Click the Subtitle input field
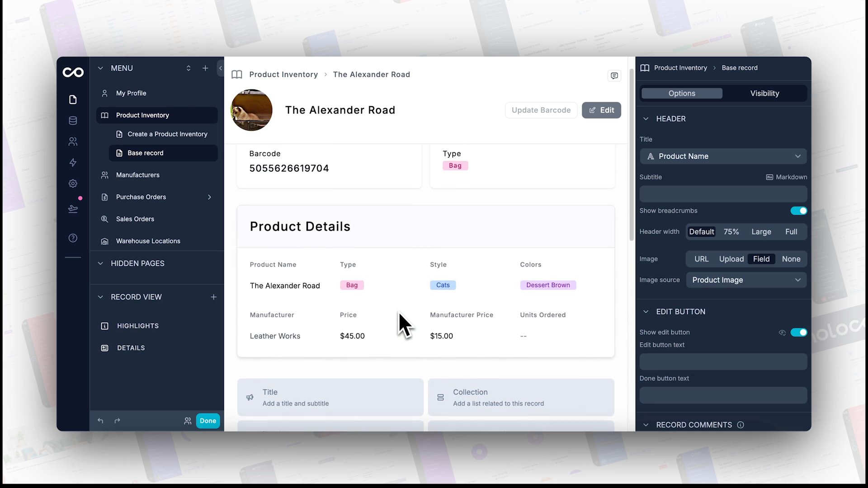 tap(723, 194)
